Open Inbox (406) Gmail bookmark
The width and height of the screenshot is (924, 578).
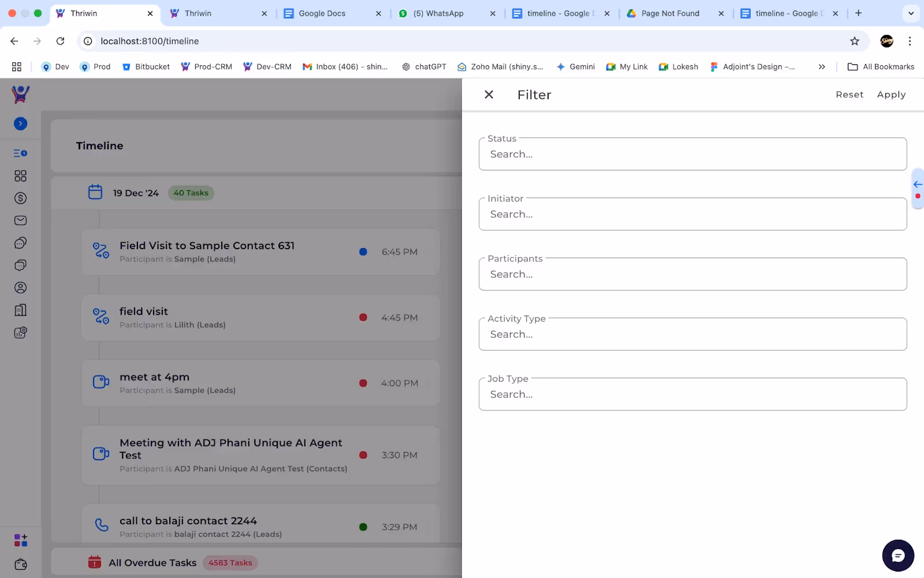click(345, 66)
